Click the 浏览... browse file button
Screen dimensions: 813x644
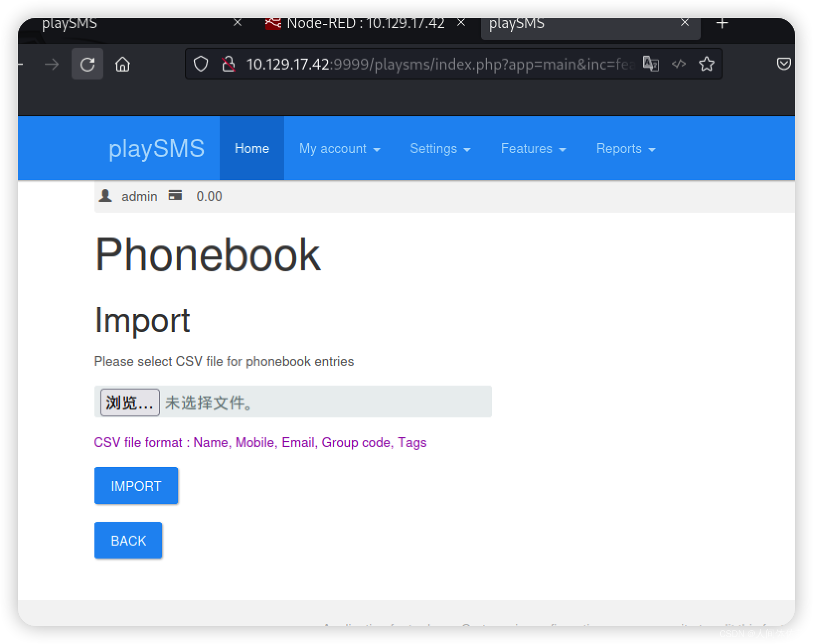coord(130,402)
